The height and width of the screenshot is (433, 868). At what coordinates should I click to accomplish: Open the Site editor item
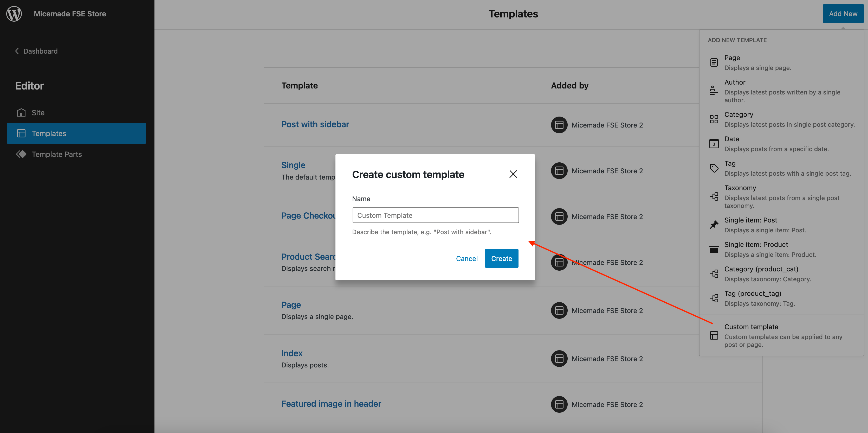pos(76,112)
